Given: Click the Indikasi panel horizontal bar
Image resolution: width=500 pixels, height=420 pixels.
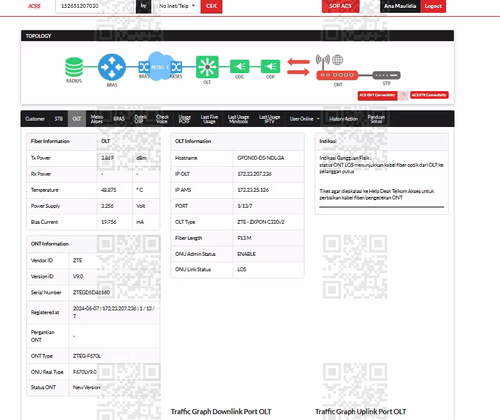Looking at the screenshot, I should 381,207.
